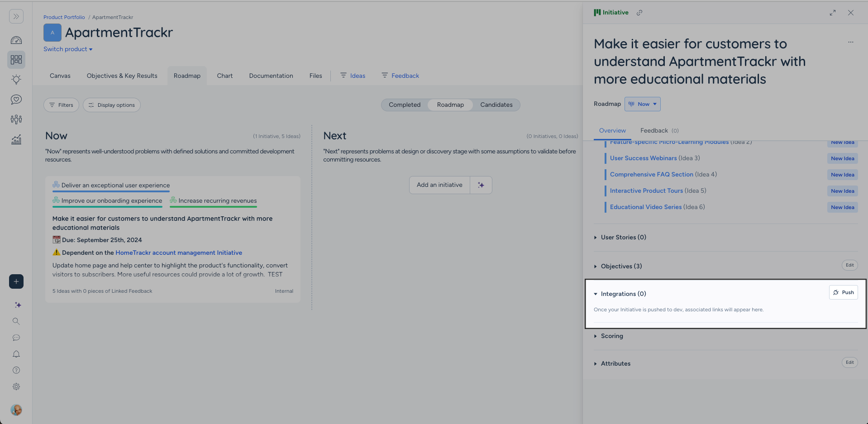
Task: Select the Completed view toggle
Action: pyautogui.click(x=405, y=105)
